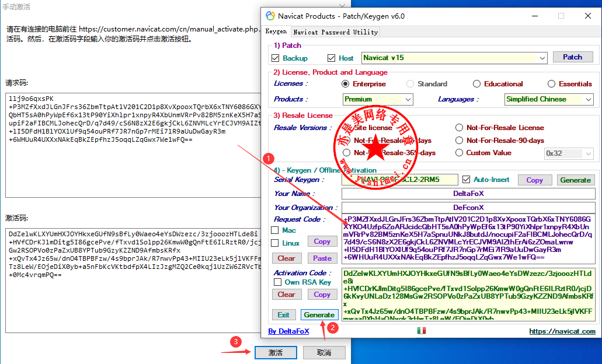The width and height of the screenshot is (602, 364).
Task: Open the By DeltaFoX link
Action: click(x=288, y=331)
